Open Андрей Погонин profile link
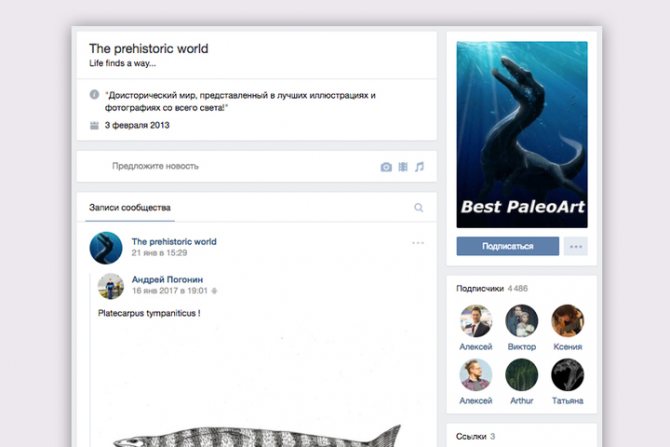The image size is (670, 447). tap(167, 279)
